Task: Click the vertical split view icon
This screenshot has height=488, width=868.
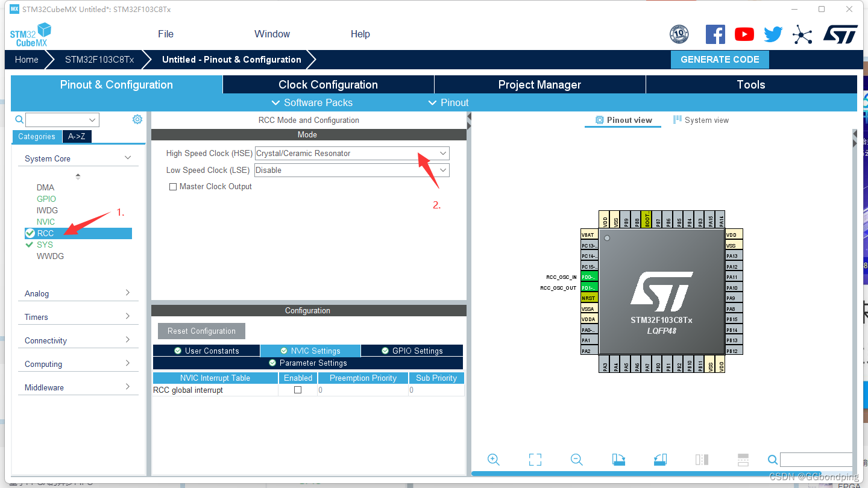Action: click(702, 460)
